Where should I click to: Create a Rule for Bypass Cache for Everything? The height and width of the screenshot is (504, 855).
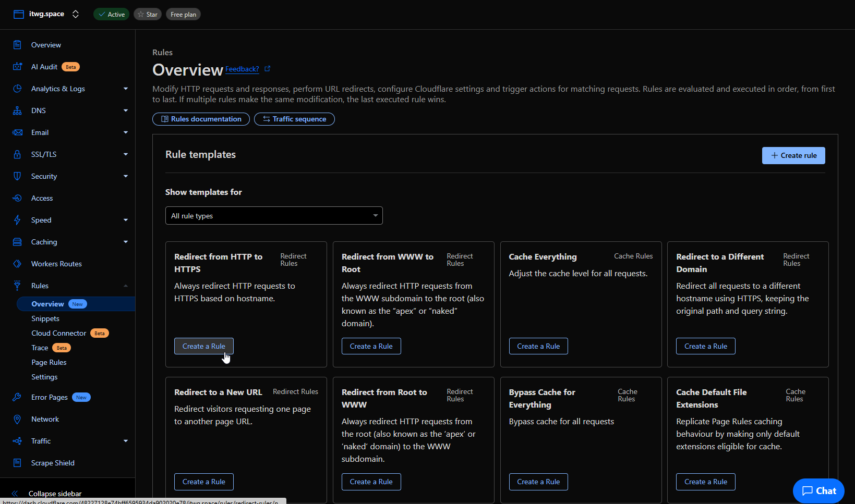pos(538,482)
